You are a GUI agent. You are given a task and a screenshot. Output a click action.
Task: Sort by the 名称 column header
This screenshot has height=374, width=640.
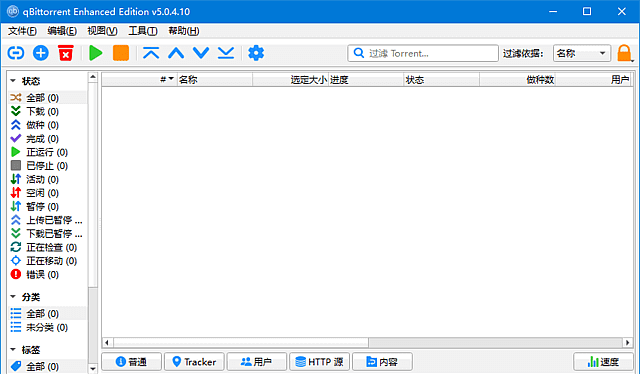[215, 80]
